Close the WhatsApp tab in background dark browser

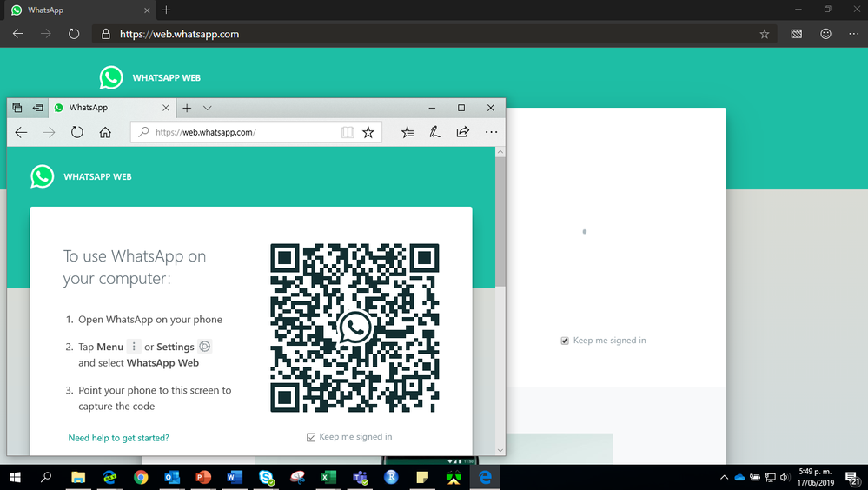pos(147,10)
